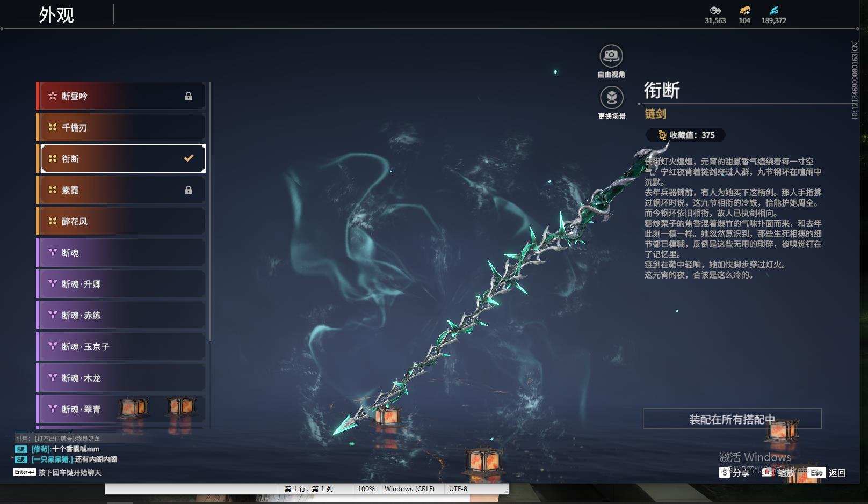Select the 千檐刃 skin row
This screenshot has width=868, height=504.
tap(121, 127)
